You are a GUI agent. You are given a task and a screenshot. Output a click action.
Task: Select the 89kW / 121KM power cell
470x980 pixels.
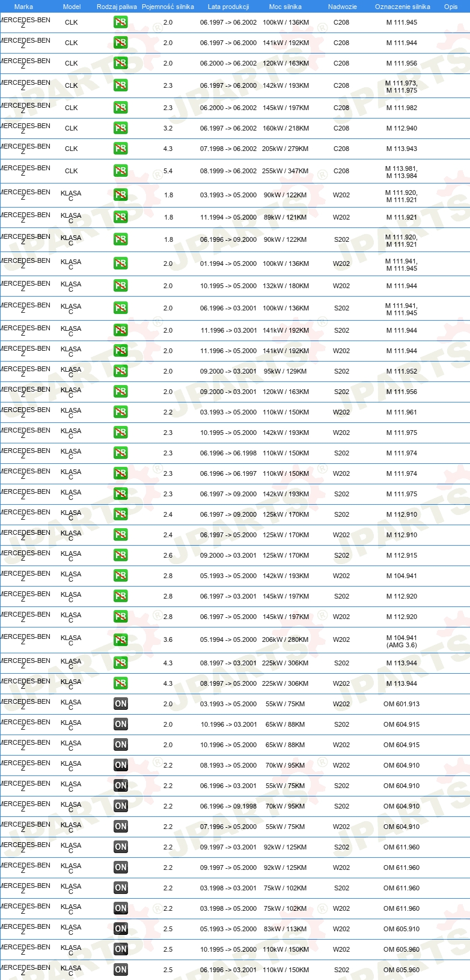point(285,217)
